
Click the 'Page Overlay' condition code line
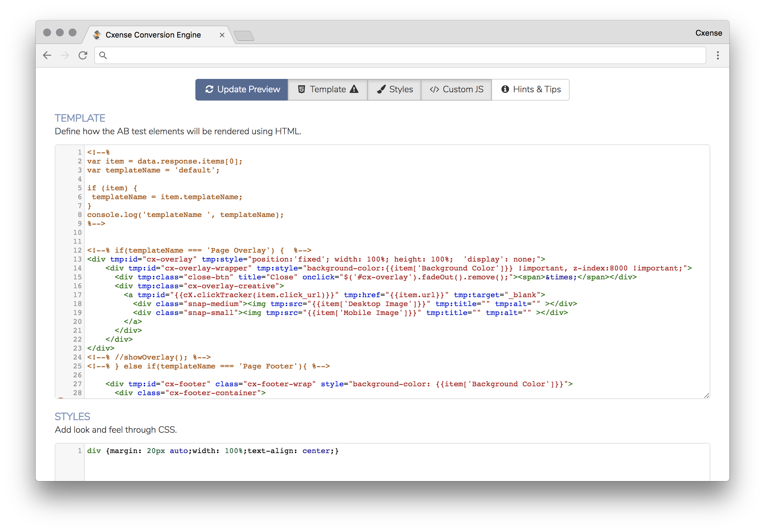(199, 250)
